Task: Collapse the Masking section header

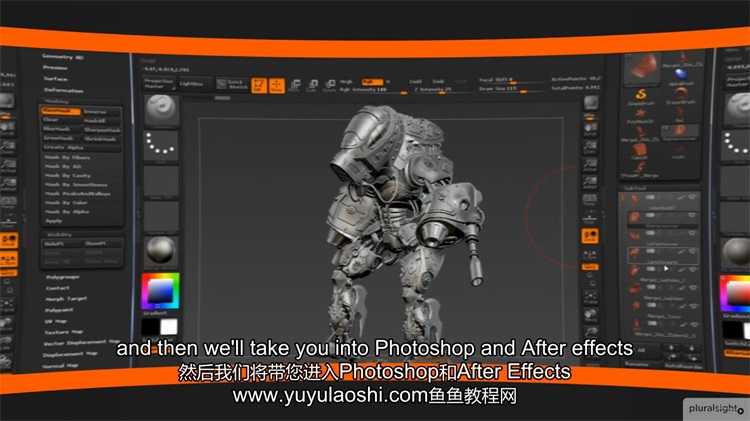Action: [56, 101]
